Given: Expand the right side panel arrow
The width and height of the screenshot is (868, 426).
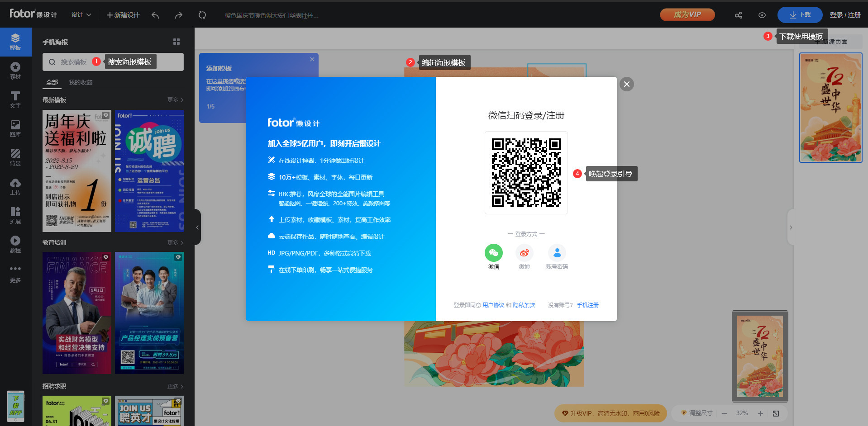Looking at the screenshot, I should click(791, 227).
